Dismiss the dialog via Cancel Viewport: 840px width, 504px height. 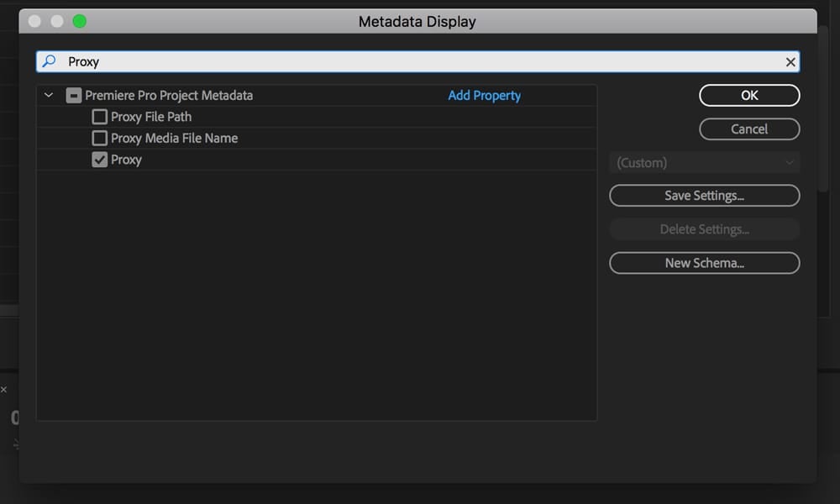(748, 129)
